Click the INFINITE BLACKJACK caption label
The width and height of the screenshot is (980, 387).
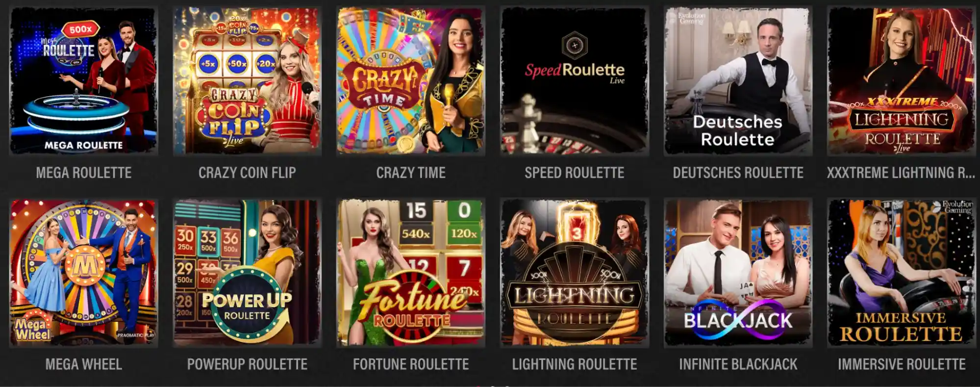[738, 364]
